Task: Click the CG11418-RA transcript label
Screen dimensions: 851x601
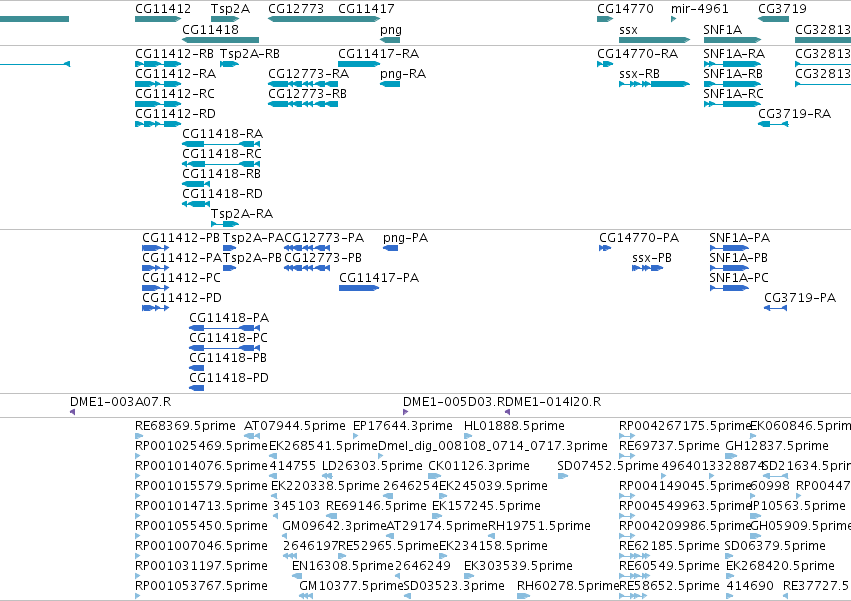Action: click(x=223, y=134)
